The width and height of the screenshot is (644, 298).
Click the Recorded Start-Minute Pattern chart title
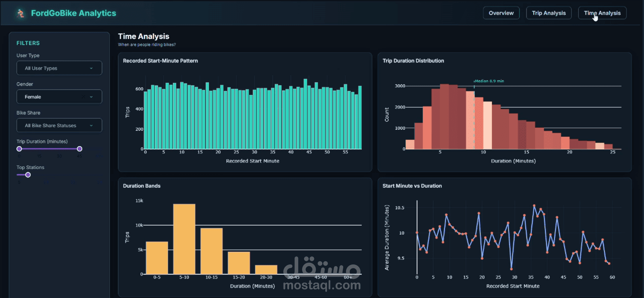[x=160, y=61]
